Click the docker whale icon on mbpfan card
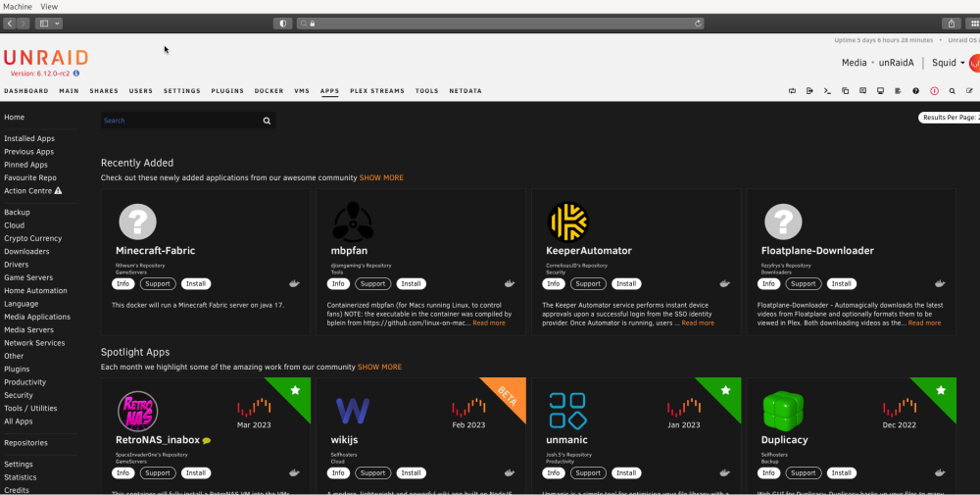 pyautogui.click(x=510, y=283)
